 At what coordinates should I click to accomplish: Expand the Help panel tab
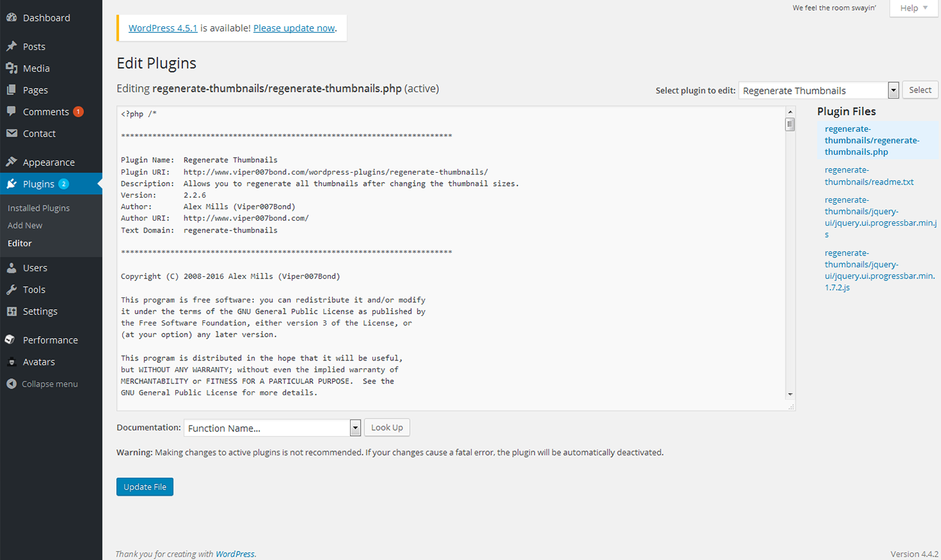(913, 8)
